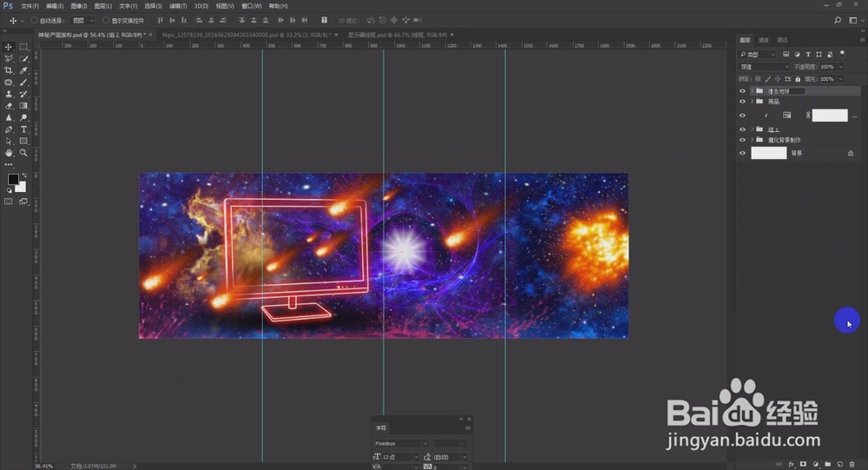Image resolution: width=868 pixels, height=470 pixels.
Task: Click the create new group folder icon
Action: coord(827,464)
